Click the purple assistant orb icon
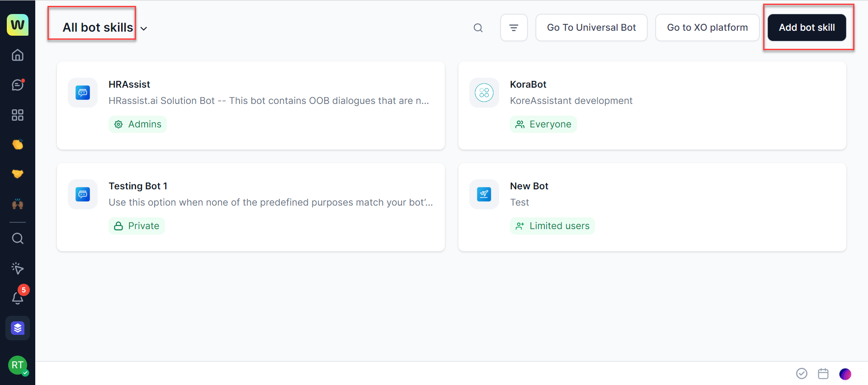This screenshot has height=385, width=868. tap(845, 374)
